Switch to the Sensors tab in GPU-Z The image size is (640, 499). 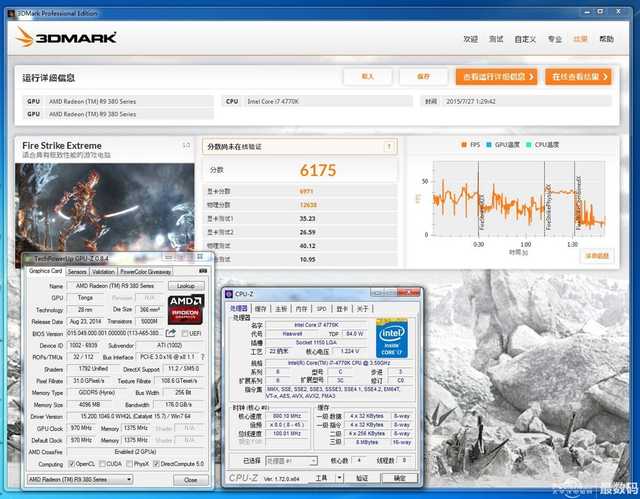(77, 272)
